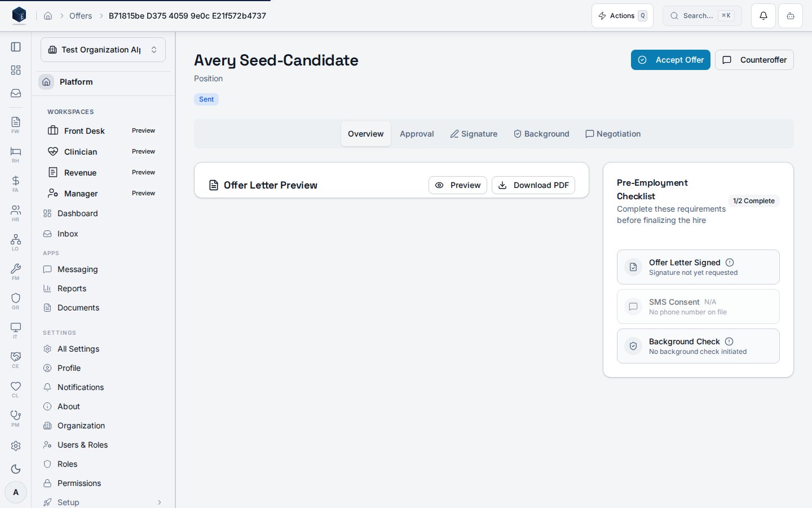Focus the Search field
This screenshot has width=812, height=508.
[x=702, y=16]
